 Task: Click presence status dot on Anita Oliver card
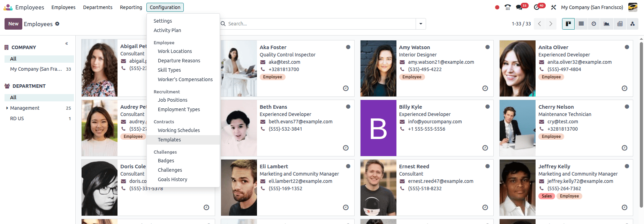[x=627, y=47]
